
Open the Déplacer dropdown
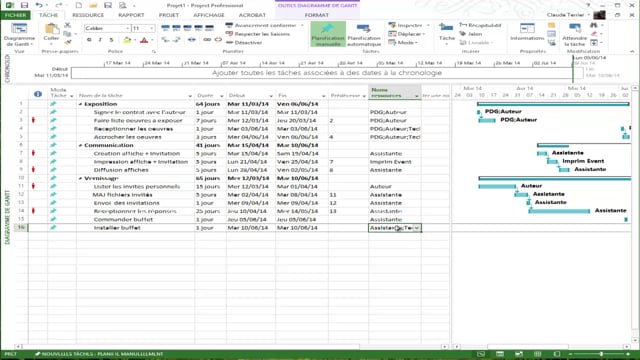tap(407, 34)
